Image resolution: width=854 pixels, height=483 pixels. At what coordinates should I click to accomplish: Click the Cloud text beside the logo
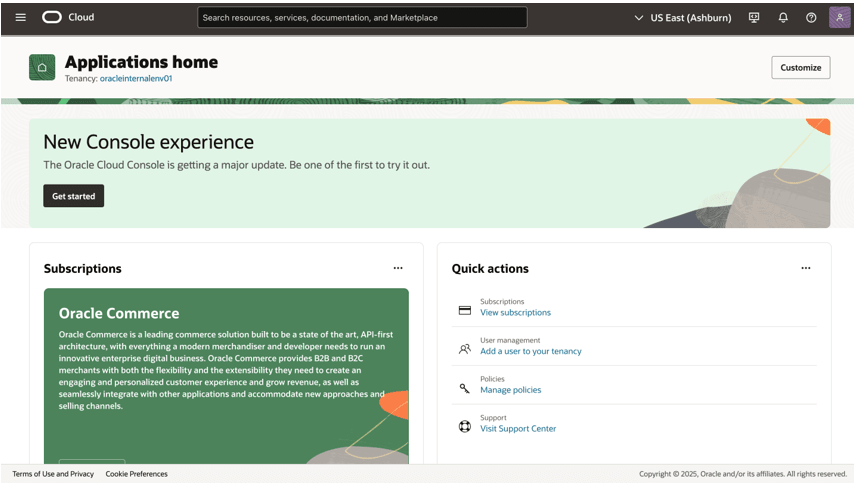(81, 17)
